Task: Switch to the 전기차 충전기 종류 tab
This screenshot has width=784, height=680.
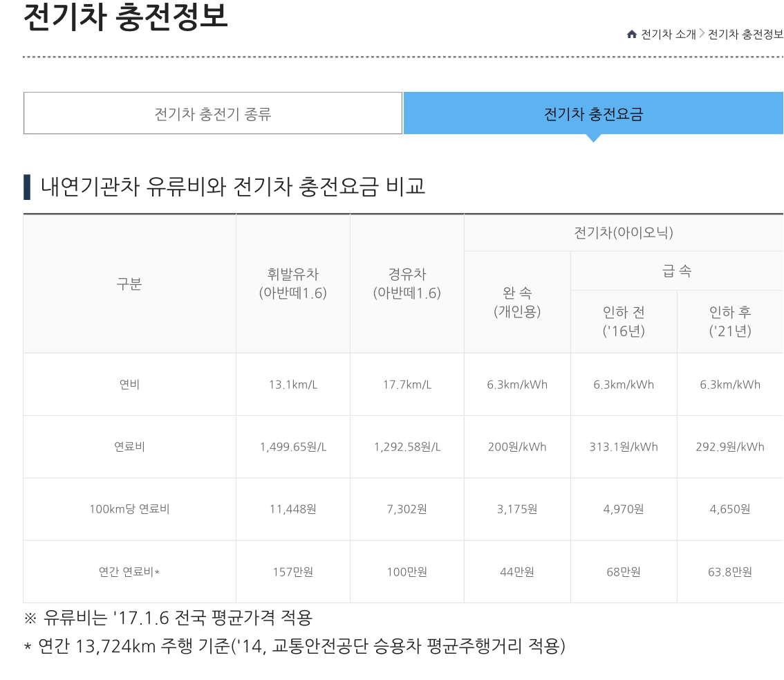Action: (213, 113)
